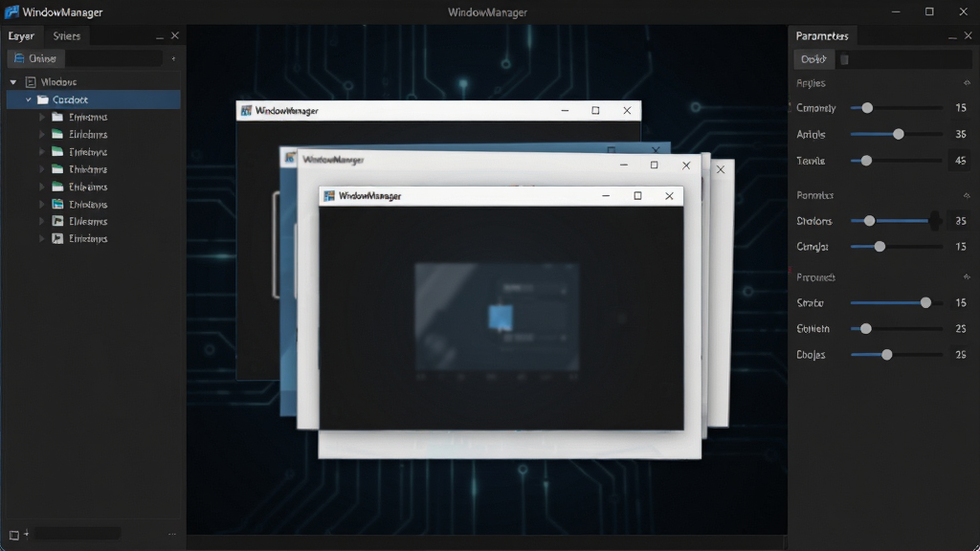Click the lone X behind the stacked windows

(x=721, y=169)
